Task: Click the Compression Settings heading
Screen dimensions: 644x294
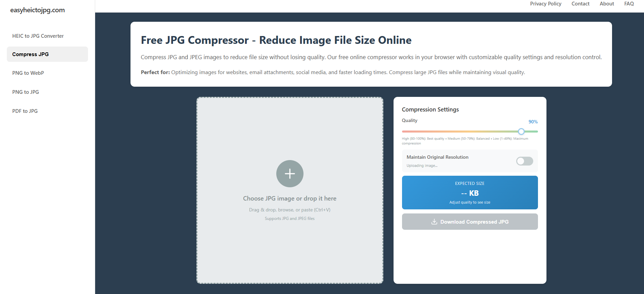Action: click(430, 109)
